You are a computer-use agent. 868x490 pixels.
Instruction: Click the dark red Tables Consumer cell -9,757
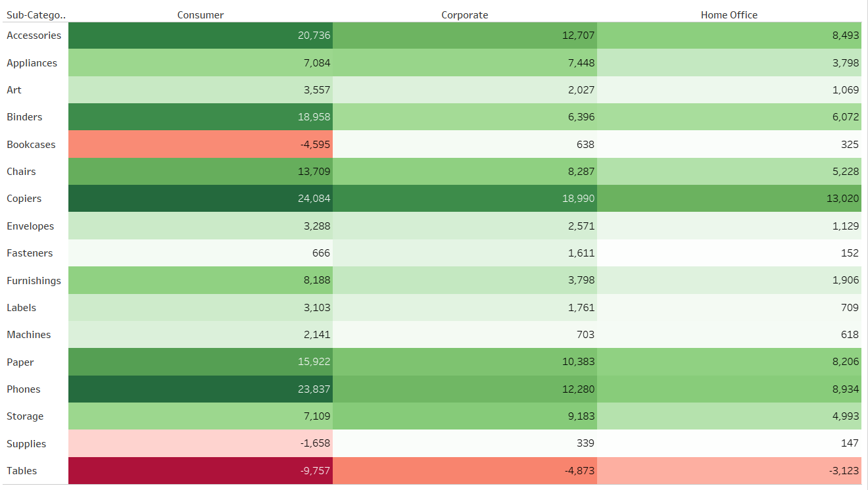click(x=201, y=471)
